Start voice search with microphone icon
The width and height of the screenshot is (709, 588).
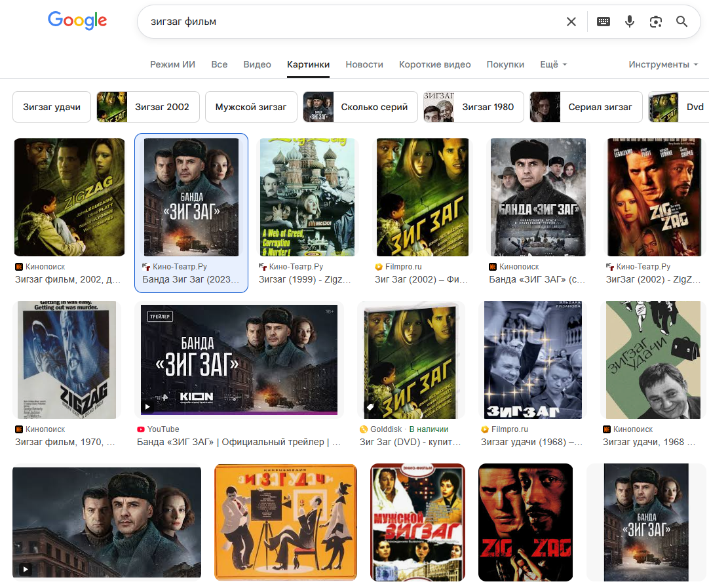(630, 21)
